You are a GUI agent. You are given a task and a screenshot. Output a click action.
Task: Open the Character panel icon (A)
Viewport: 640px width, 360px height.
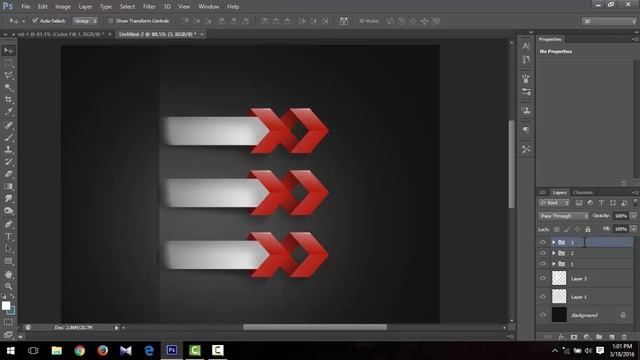526,46
